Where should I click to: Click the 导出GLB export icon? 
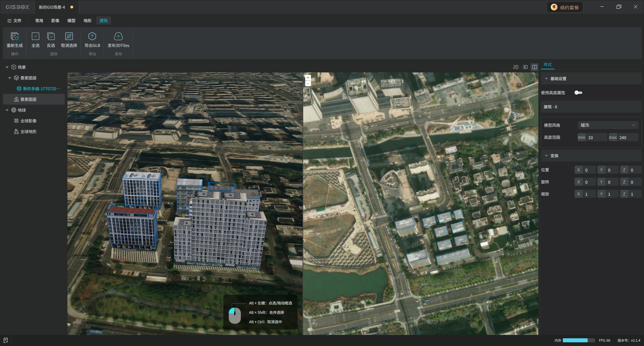(92, 36)
